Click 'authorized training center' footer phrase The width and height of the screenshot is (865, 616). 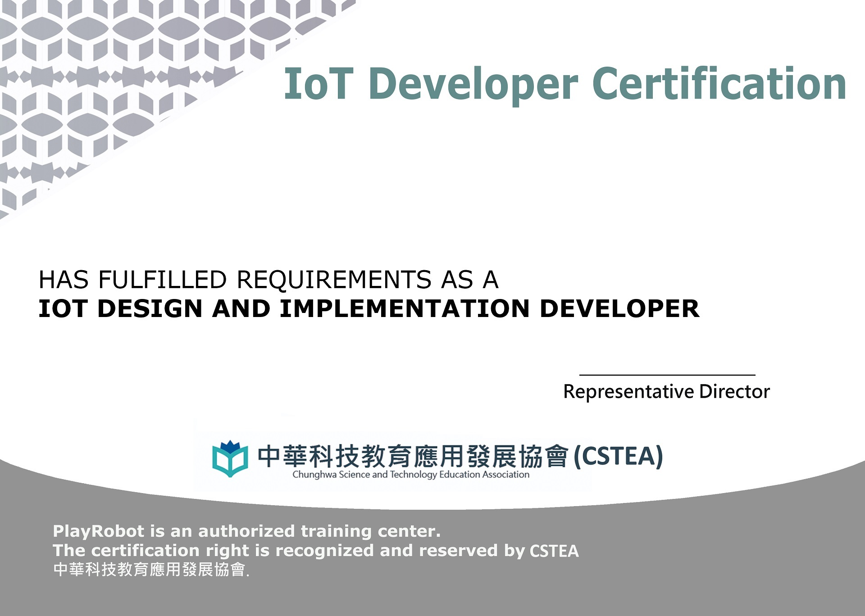pos(319,531)
